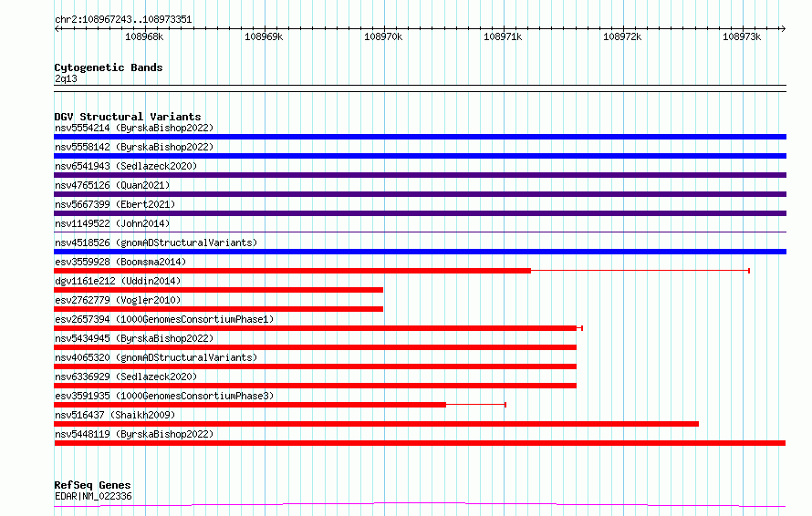Viewport: 812px width, 516px height.
Task: Click the Cytogenetic Bands track title
Action: [x=109, y=67]
